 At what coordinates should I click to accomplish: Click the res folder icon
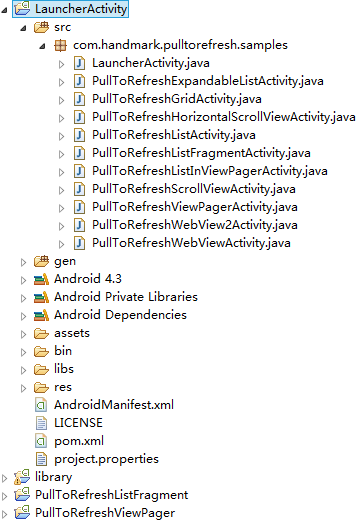(41, 387)
